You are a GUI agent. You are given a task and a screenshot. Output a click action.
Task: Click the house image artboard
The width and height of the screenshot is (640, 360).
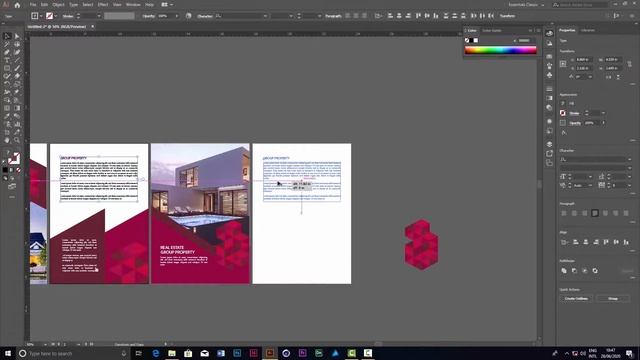tap(200, 213)
